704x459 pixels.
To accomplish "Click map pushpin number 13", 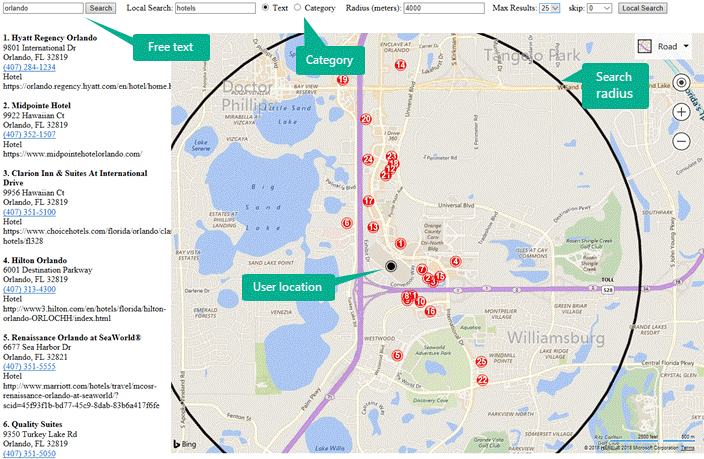I will click(x=373, y=227).
